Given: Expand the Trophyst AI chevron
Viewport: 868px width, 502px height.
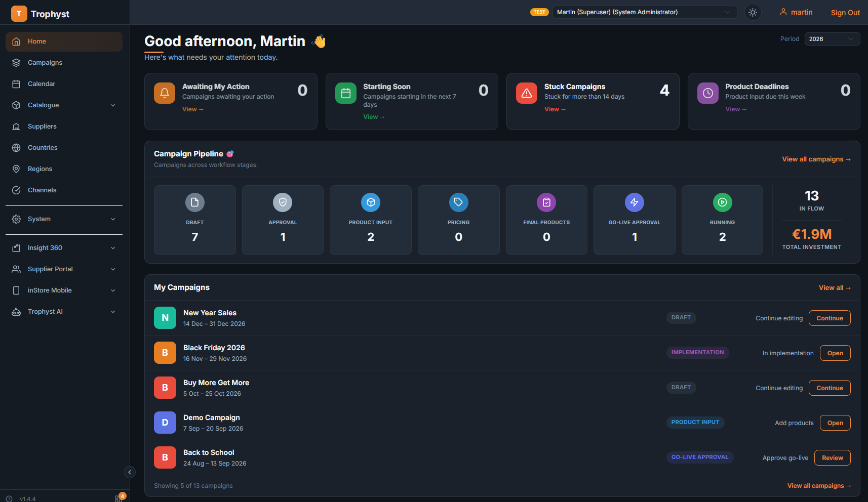Looking at the screenshot, I should pyautogui.click(x=113, y=312).
